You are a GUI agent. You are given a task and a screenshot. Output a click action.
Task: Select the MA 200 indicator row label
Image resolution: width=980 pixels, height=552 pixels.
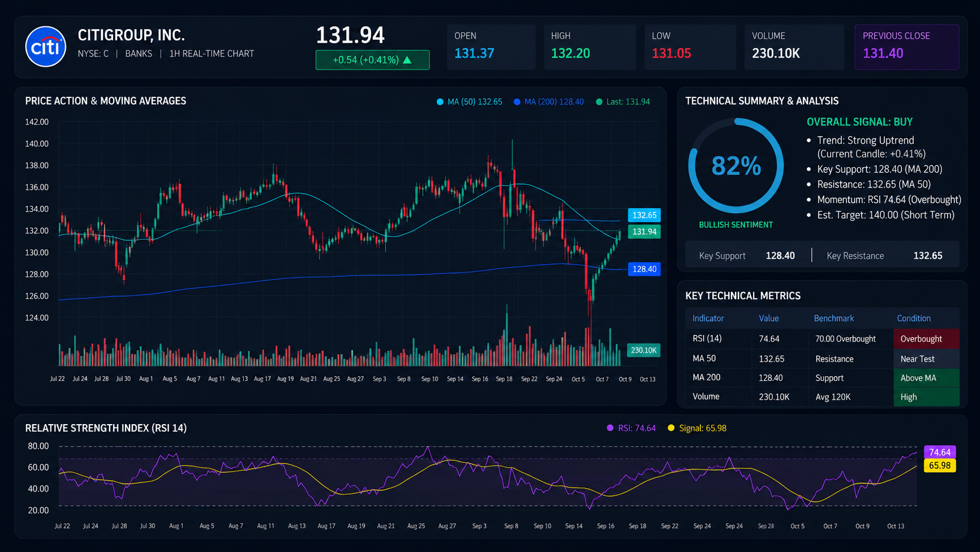click(706, 378)
